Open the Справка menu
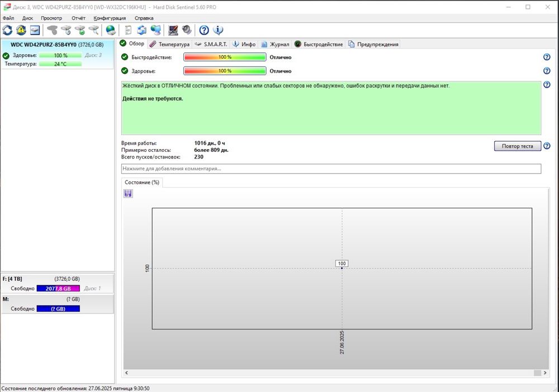The image size is (559, 392). pyautogui.click(x=144, y=18)
